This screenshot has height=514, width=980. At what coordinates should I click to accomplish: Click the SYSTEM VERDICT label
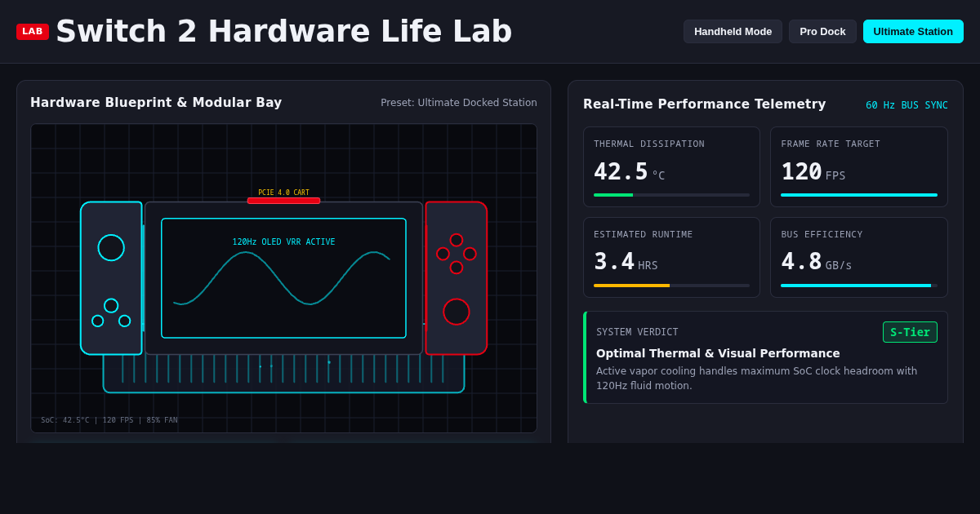(x=637, y=332)
